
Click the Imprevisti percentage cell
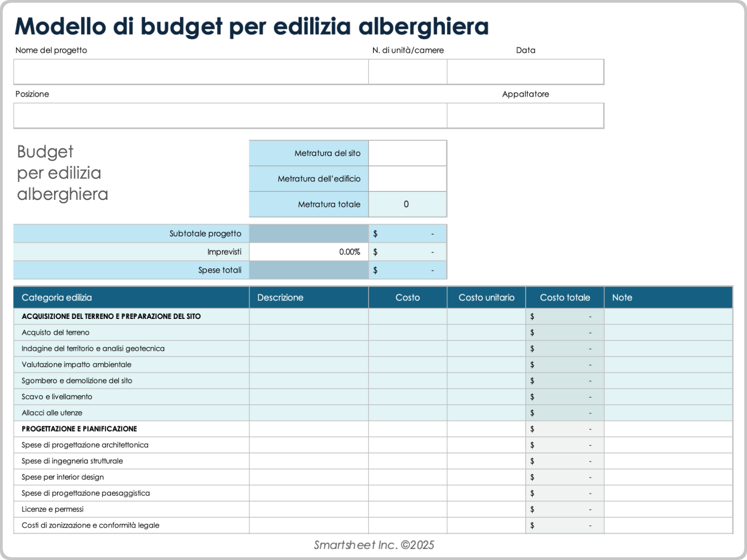tap(309, 252)
